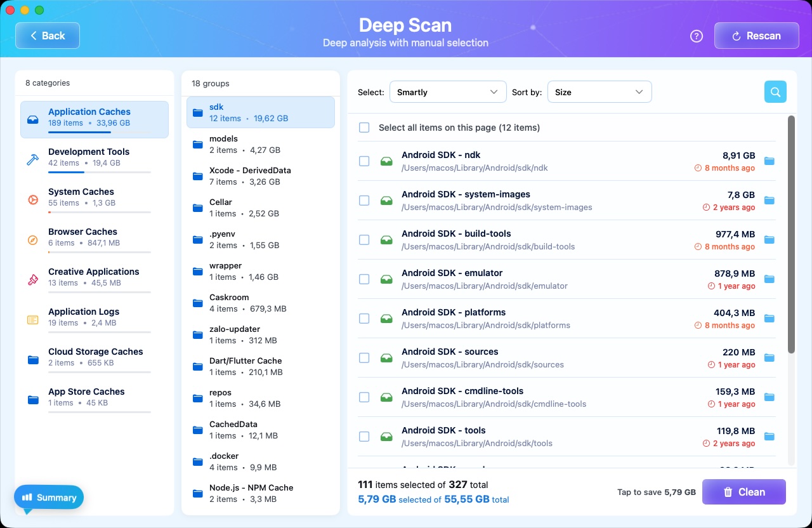The height and width of the screenshot is (528, 812).
Task: Click the folder icon on the emulator row
Action: (x=769, y=279)
